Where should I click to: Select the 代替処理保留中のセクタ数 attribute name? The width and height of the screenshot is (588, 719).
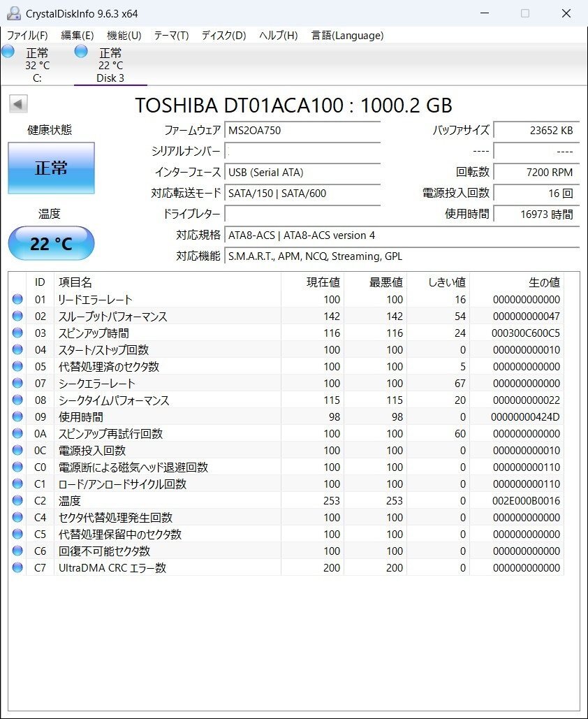tap(120, 535)
